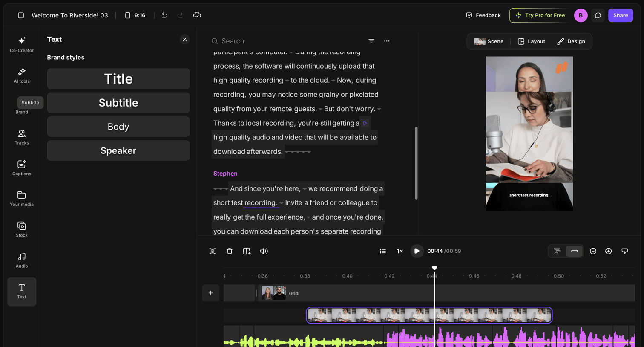
Task: Select the "short test recording." caption on preview
Action: point(529,195)
